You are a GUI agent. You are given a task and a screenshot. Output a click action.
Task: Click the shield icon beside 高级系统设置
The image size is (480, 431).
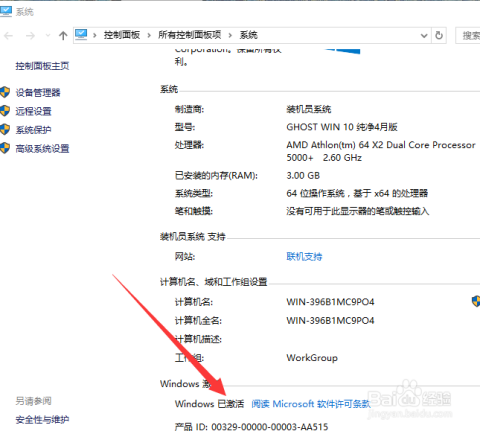5,148
